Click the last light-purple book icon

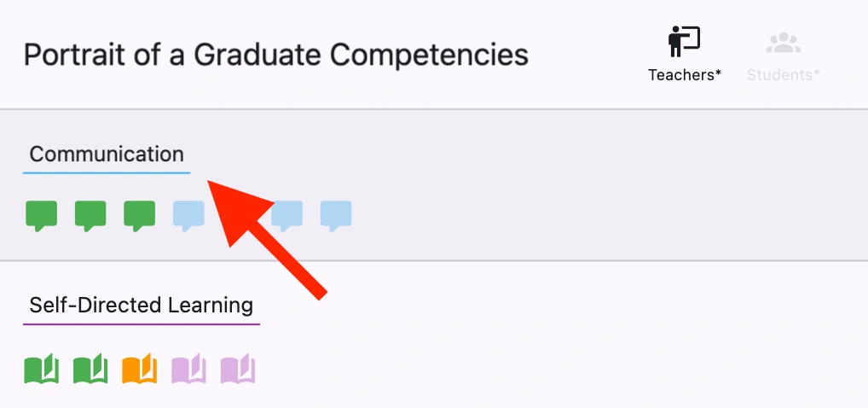(238, 370)
